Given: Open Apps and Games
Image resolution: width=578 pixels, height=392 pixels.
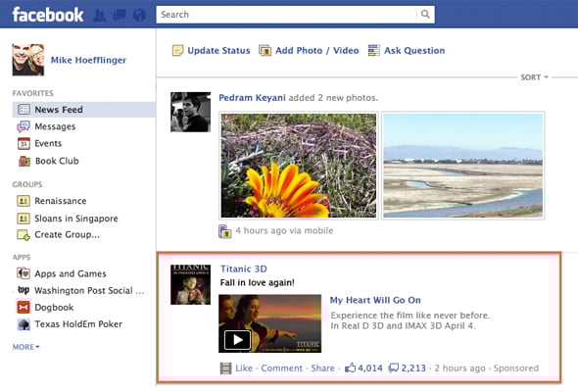Looking at the screenshot, I should tap(71, 273).
